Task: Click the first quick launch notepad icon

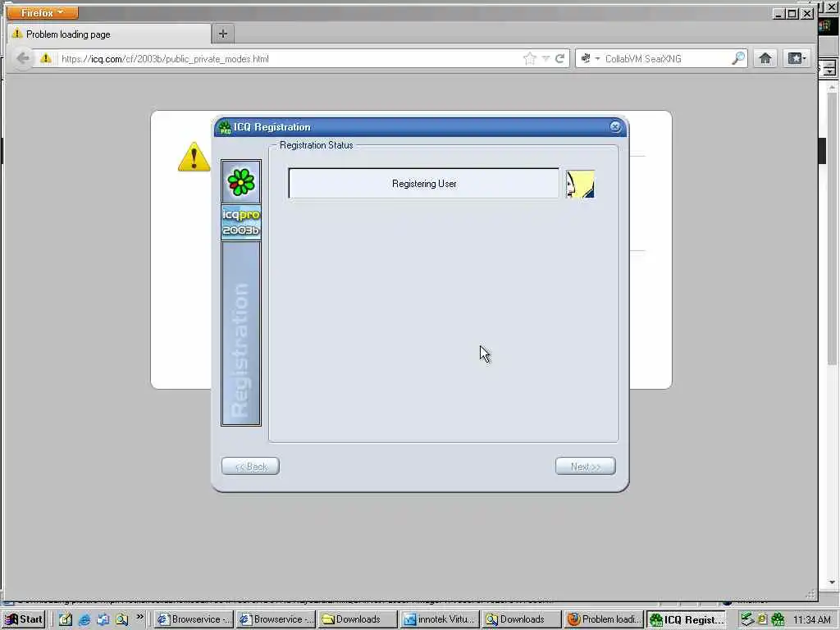Action: coord(66,619)
